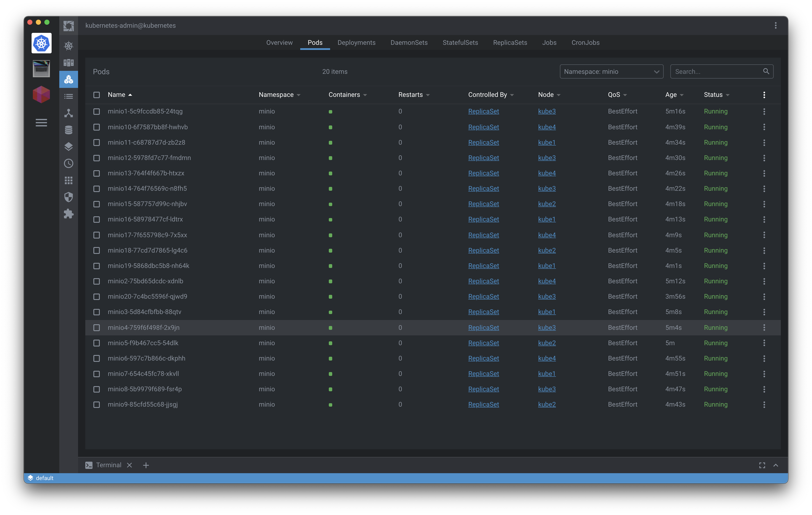Open kube2 node link for minio5-f9b467cc5-54dlk

click(547, 343)
